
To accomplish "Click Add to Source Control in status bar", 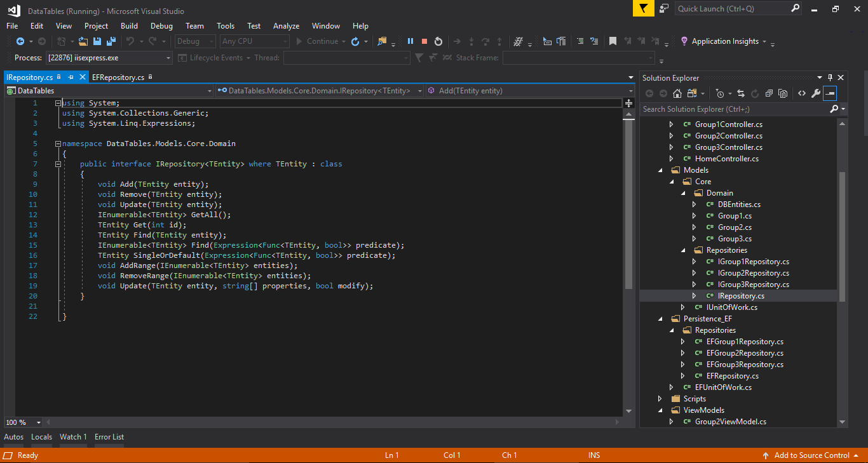I will (811, 455).
